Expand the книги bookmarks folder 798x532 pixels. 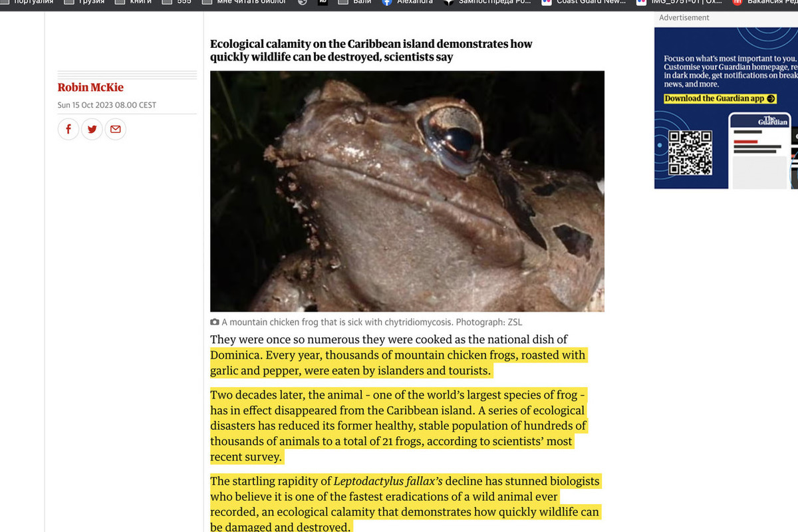134,2
